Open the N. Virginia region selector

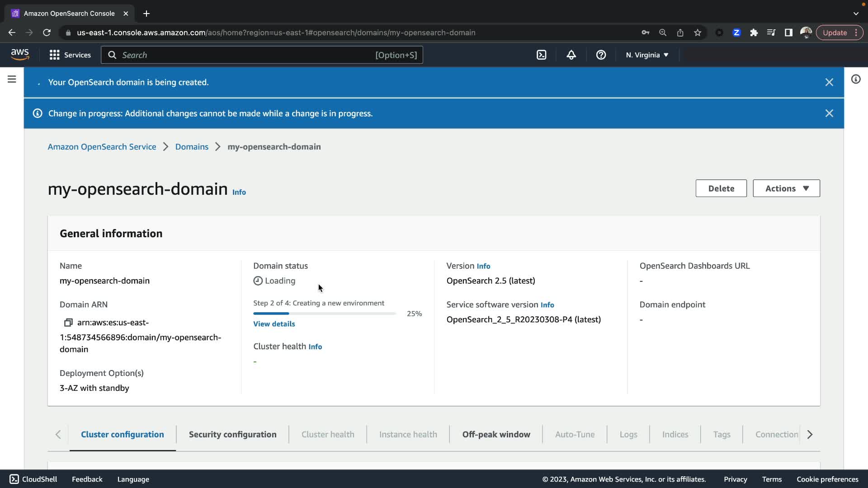(x=647, y=55)
